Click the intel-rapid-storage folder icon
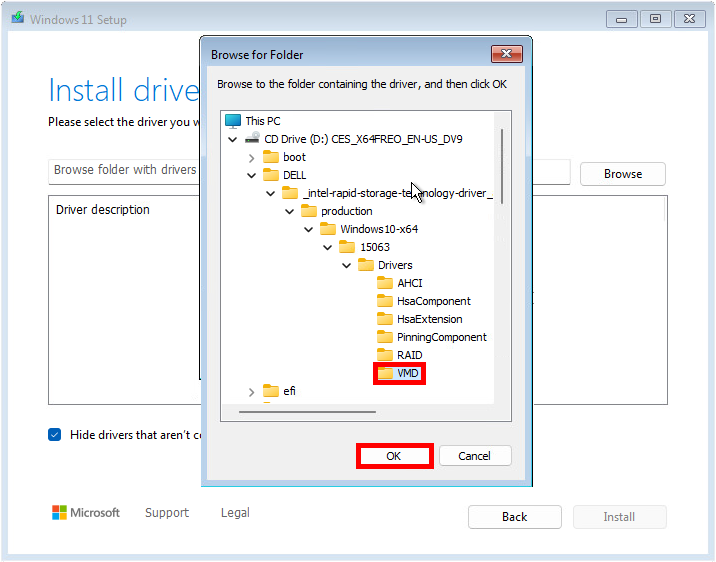Screen dimensions: 716x562 pos(290,193)
